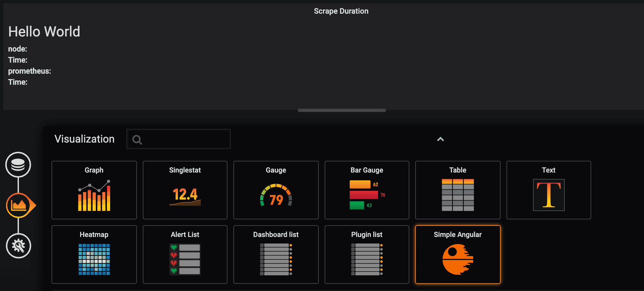The height and width of the screenshot is (291, 644).
Task: Click the Visualization heading label
Action: [x=84, y=139]
